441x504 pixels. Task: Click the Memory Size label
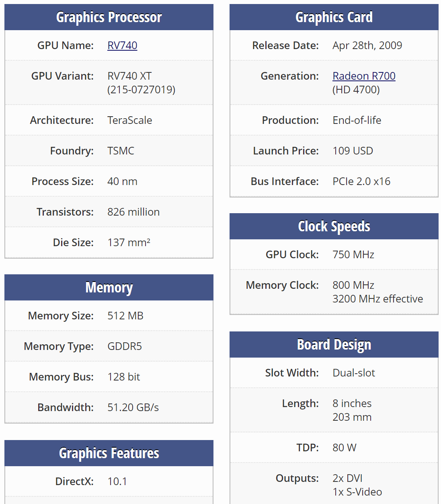tap(61, 316)
